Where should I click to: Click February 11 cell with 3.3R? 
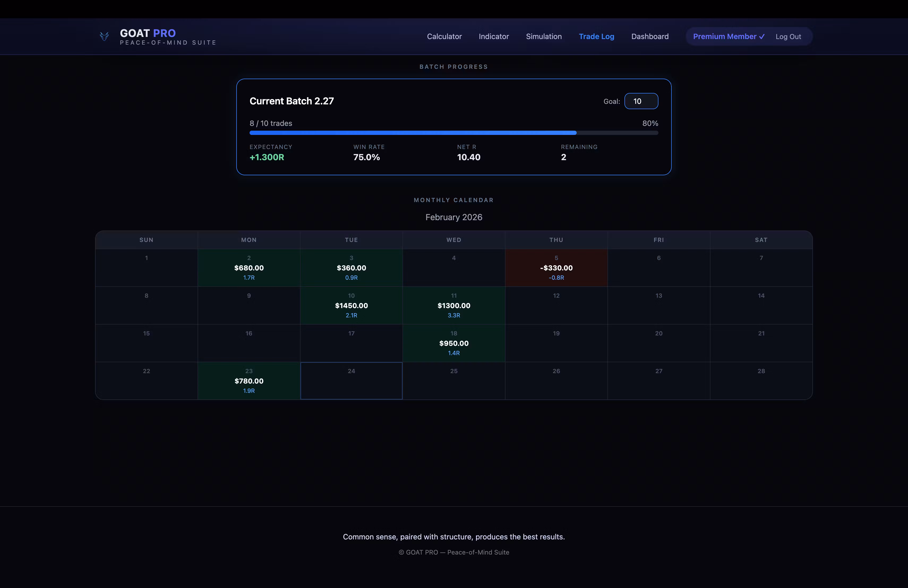tap(454, 306)
